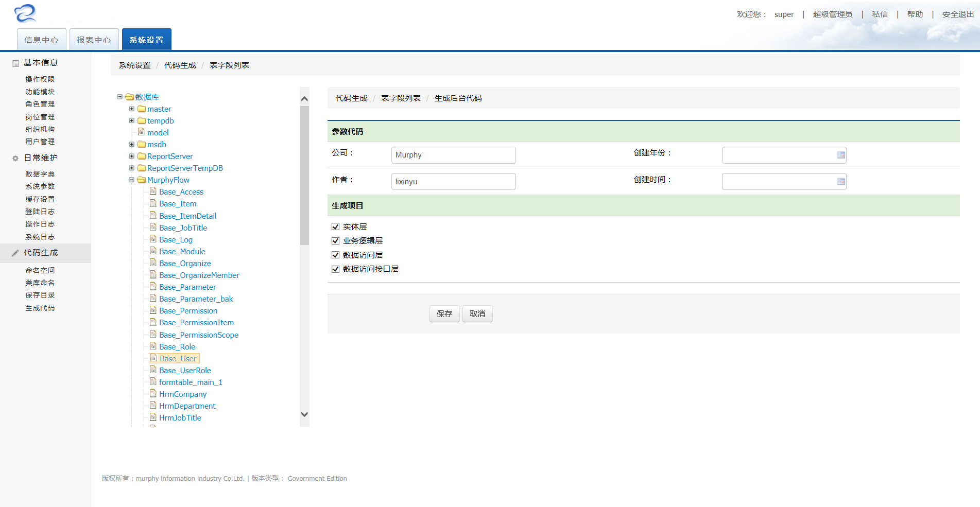This screenshot has width=980, height=507.
Task: Uncheck the 数据访问层 checkbox
Action: pyautogui.click(x=335, y=255)
